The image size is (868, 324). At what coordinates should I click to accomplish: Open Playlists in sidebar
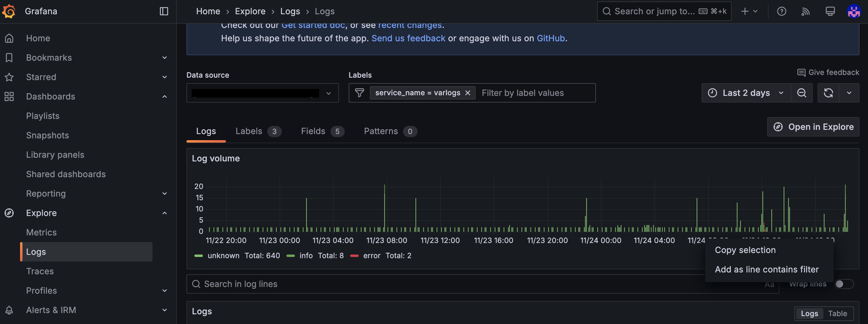(x=43, y=116)
